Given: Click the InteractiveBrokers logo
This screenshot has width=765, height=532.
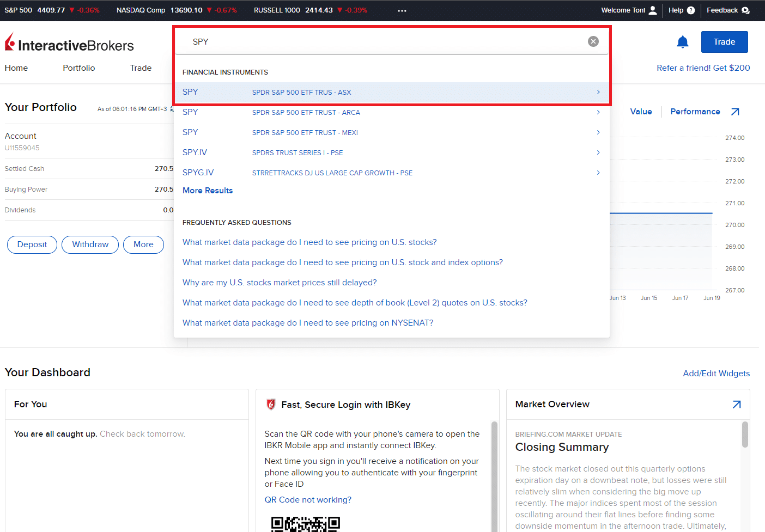Looking at the screenshot, I should [x=69, y=43].
